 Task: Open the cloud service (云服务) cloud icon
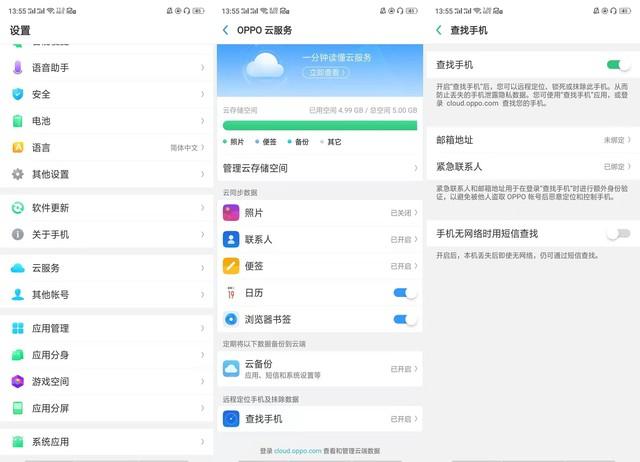pos(18,268)
